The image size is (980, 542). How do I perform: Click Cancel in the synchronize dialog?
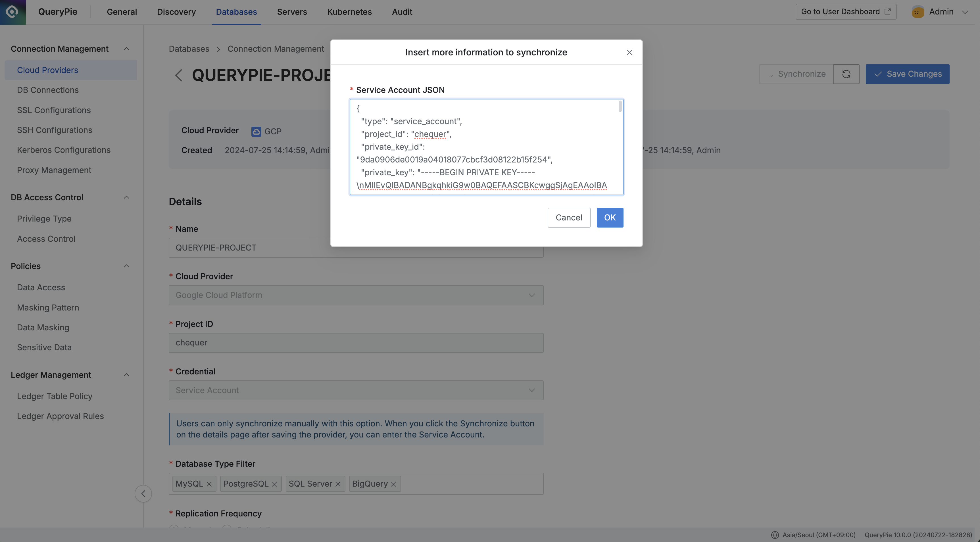pyautogui.click(x=569, y=218)
